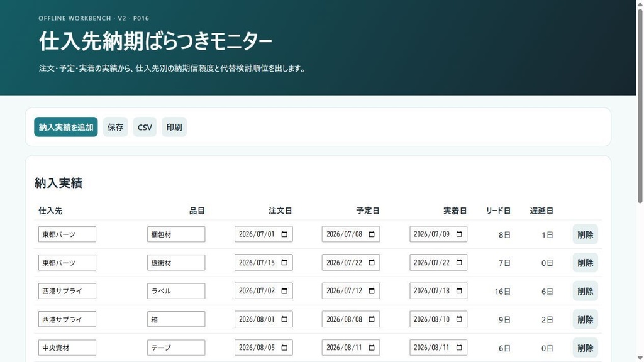Click the 仕入先納期ばらつきモニター title
This screenshot has width=644, height=362.
pyautogui.click(x=156, y=41)
